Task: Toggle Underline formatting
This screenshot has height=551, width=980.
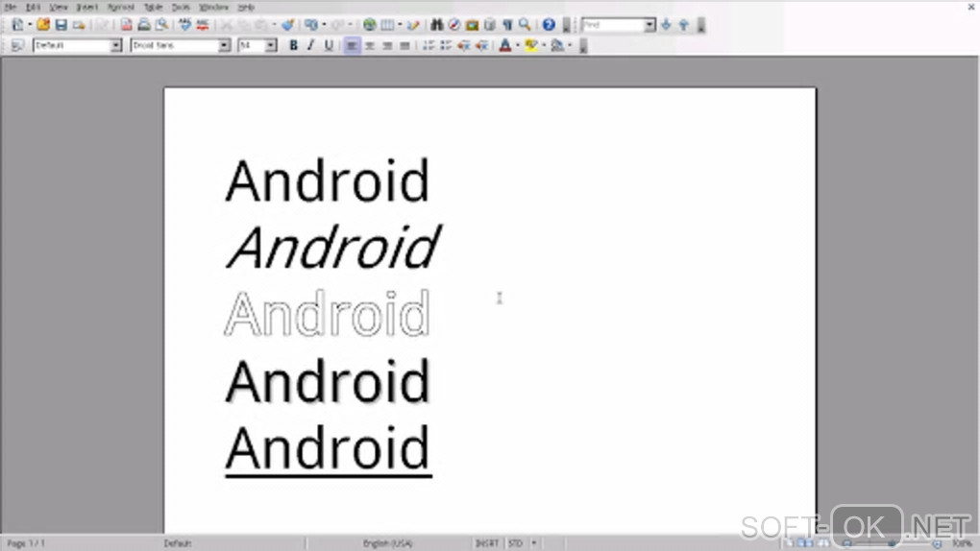Action: [329, 46]
